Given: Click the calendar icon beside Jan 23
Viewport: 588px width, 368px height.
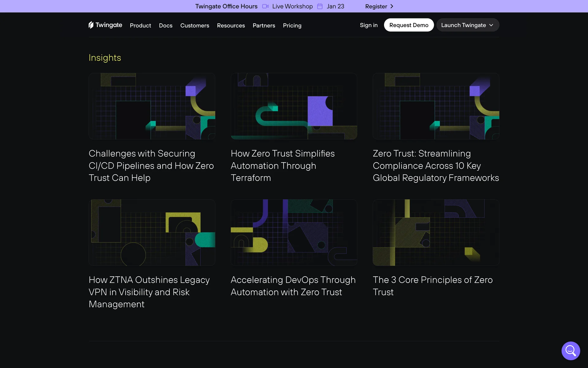Looking at the screenshot, I should point(320,6).
